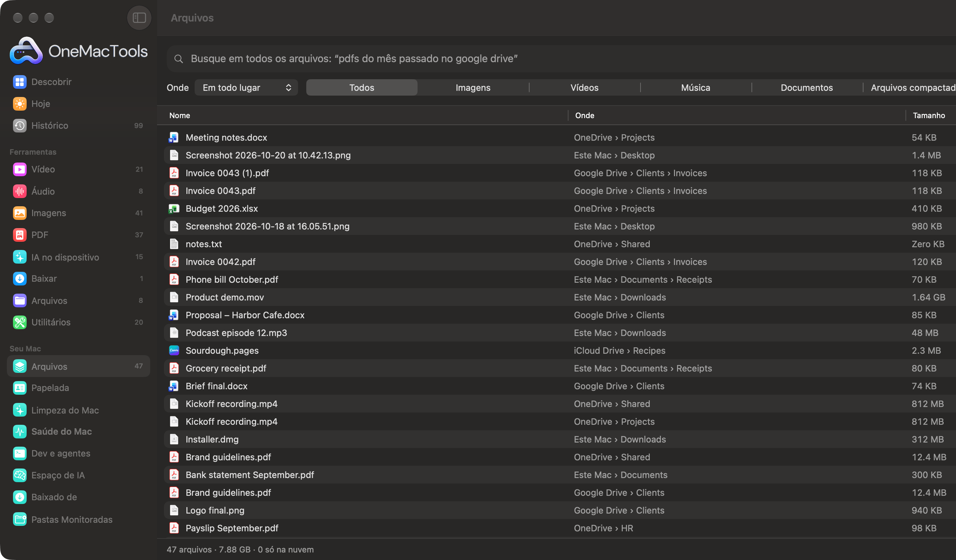Open IA no dispositivo tools
Viewport: 956px width, 560px height.
[x=79, y=257]
